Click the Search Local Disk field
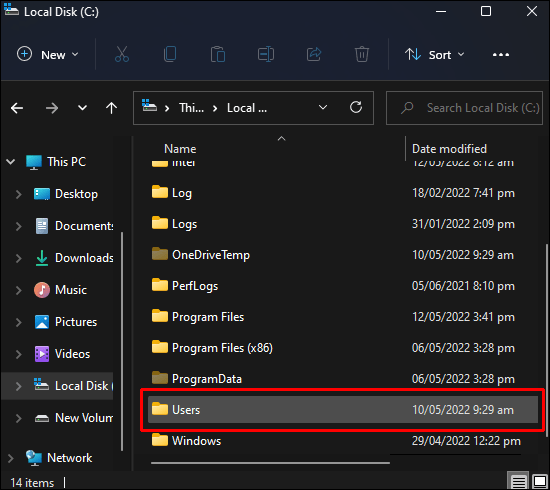550x490 pixels. 464,108
